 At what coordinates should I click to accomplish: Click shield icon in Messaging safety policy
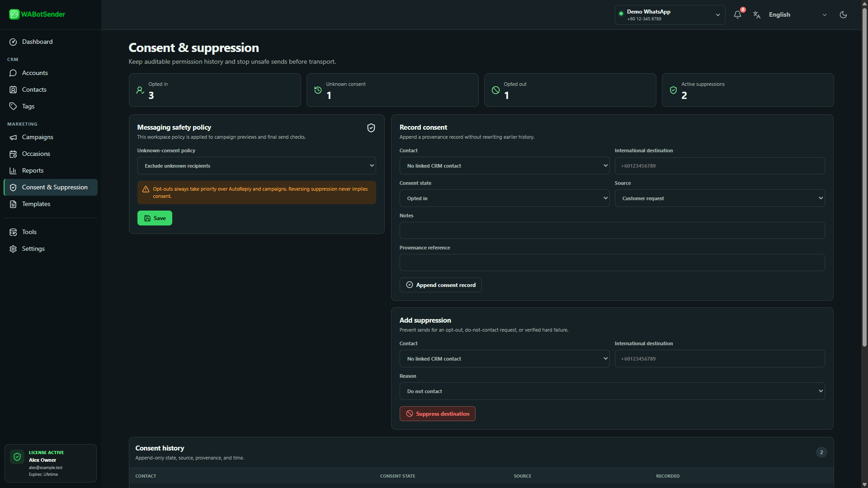click(371, 128)
